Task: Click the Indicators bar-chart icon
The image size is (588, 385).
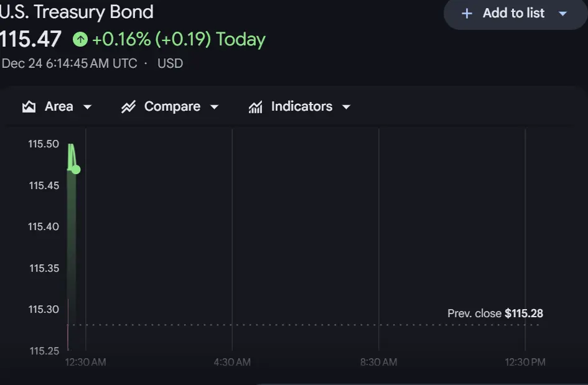Action: (x=255, y=106)
